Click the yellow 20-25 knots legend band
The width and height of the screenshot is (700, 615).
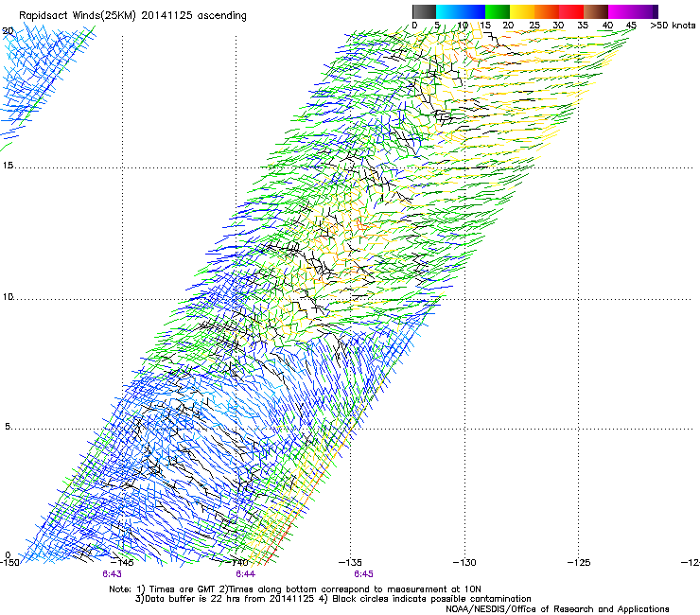pos(522,11)
